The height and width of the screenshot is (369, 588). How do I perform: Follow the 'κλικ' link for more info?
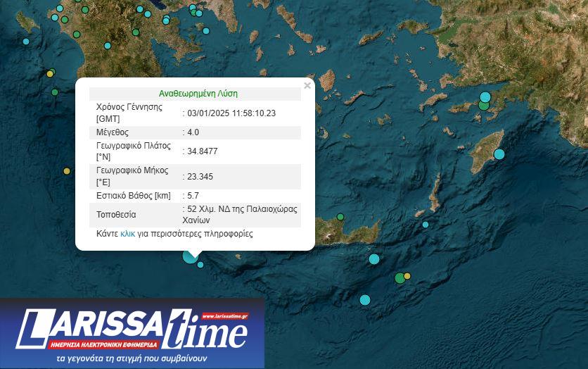click(x=127, y=234)
